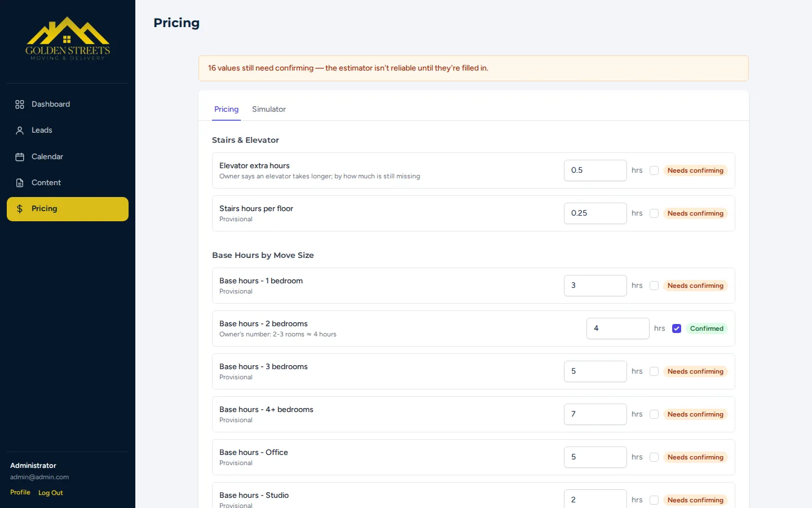This screenshot has height=508, width=812.
Task: Click the 1 bedroom hours input
Action: point(595,286)
